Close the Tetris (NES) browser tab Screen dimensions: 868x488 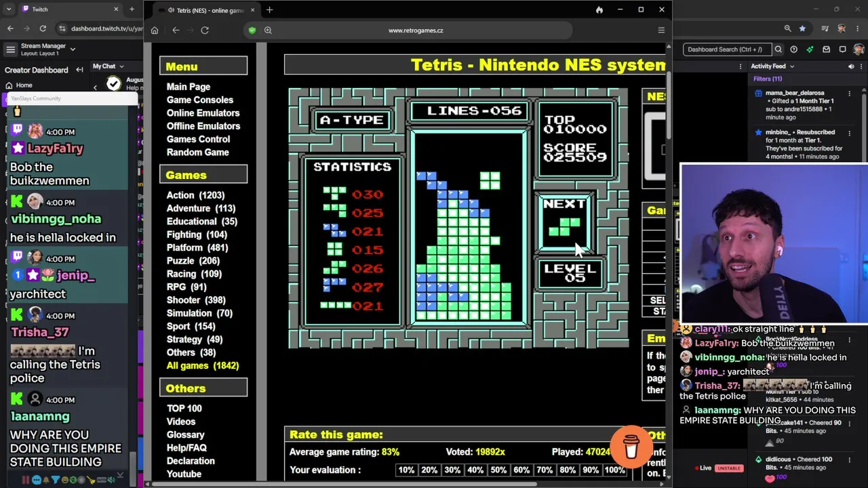click(252, 10)
